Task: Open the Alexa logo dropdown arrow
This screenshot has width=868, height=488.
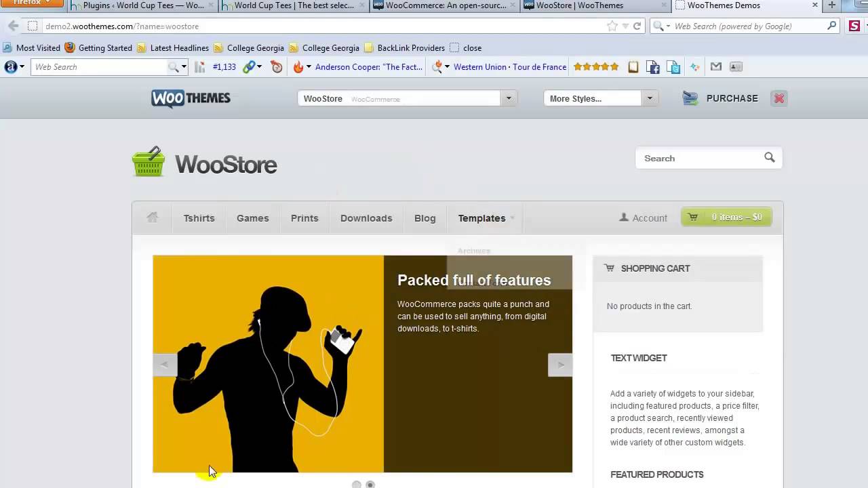Action: (22, 66)
